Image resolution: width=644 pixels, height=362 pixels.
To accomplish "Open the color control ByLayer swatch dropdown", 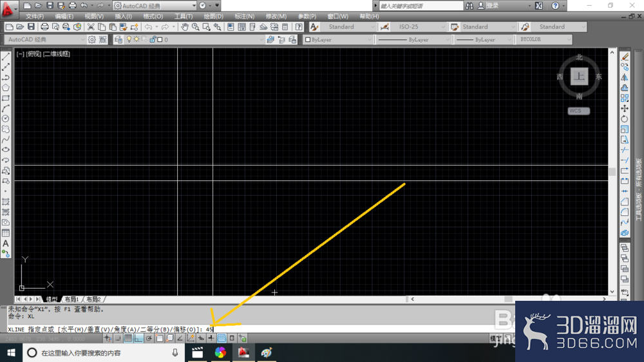I will click(338, 39).
